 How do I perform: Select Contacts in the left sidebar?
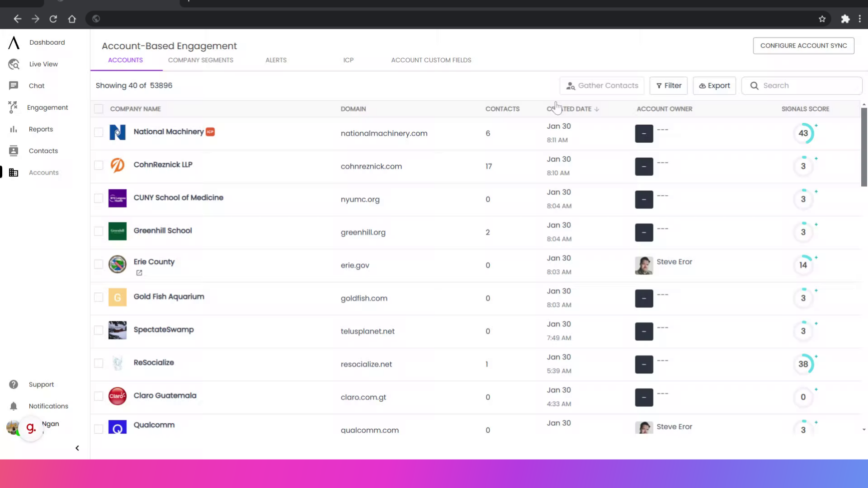(x=43, y=150)
